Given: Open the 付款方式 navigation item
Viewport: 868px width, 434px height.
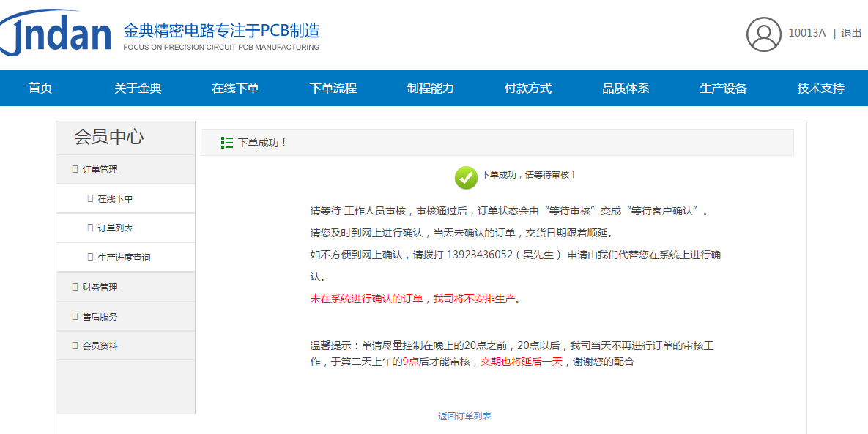Looking at the screenshot, I should tap(527, 89).
